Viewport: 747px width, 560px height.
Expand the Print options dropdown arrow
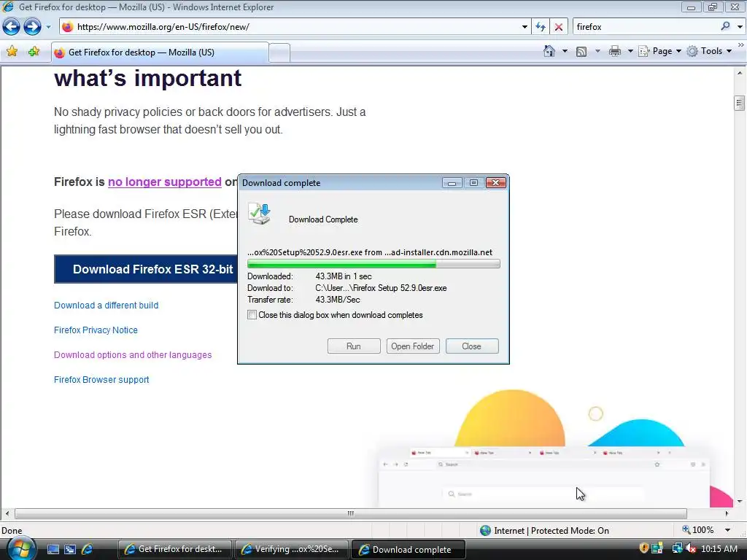630,51
